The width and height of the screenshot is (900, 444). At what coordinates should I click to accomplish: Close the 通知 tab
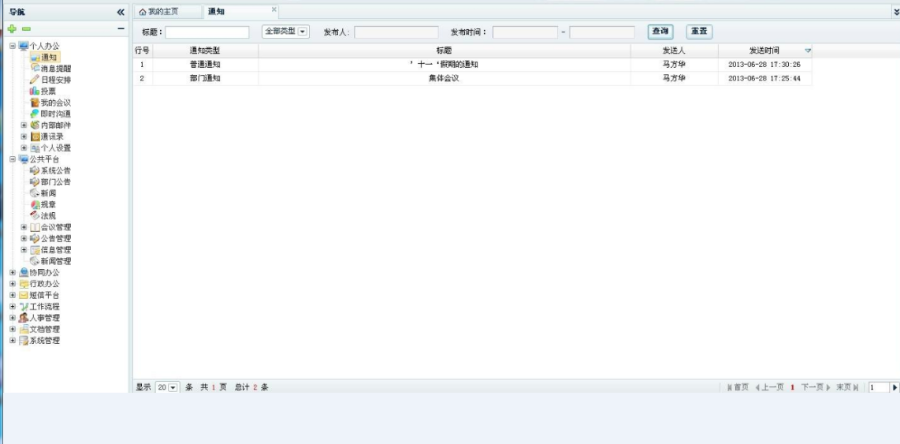274,9
